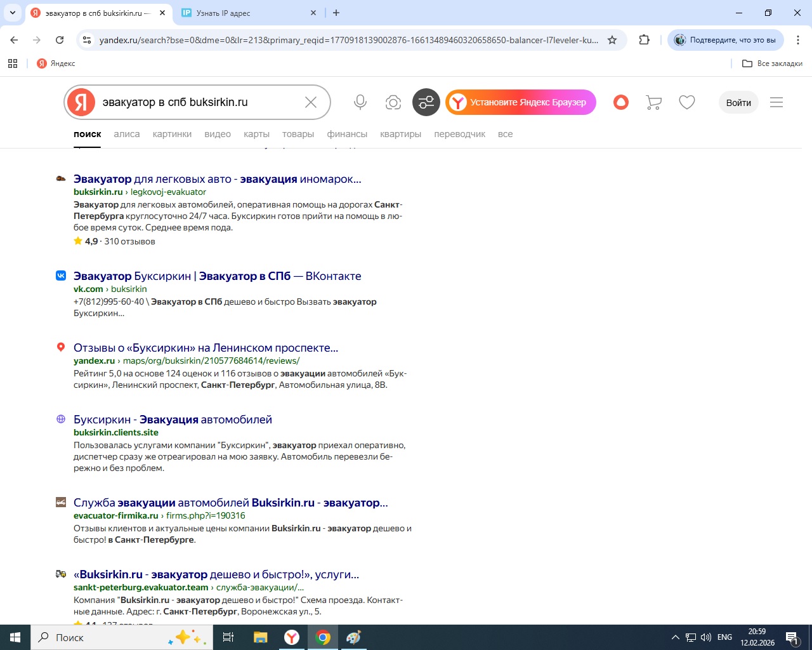Open new tab with plus button

click(x=336, y=13)
